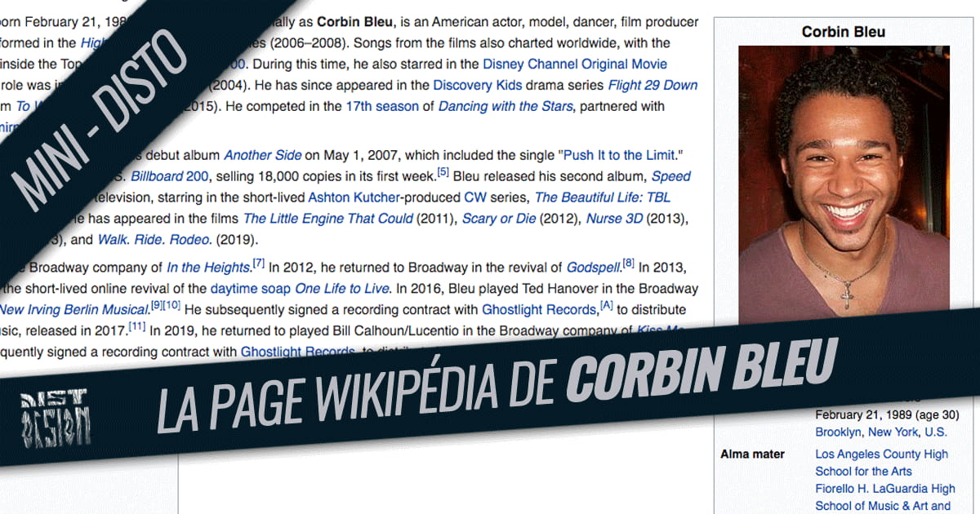The width and height of the screenshot is (980, 514).
Task: Click The Beautiful Life: TBL link
Action: tap(603, 196)
